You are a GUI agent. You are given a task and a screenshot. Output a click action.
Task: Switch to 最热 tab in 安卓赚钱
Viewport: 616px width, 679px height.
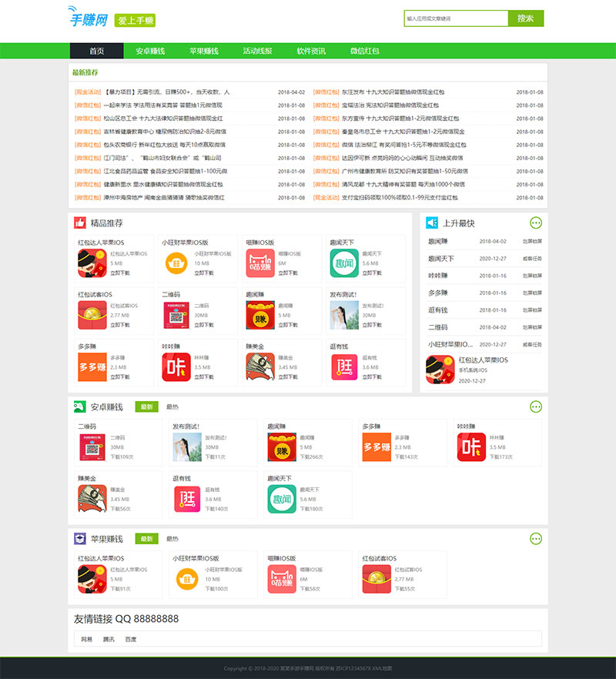click(172, 406)
